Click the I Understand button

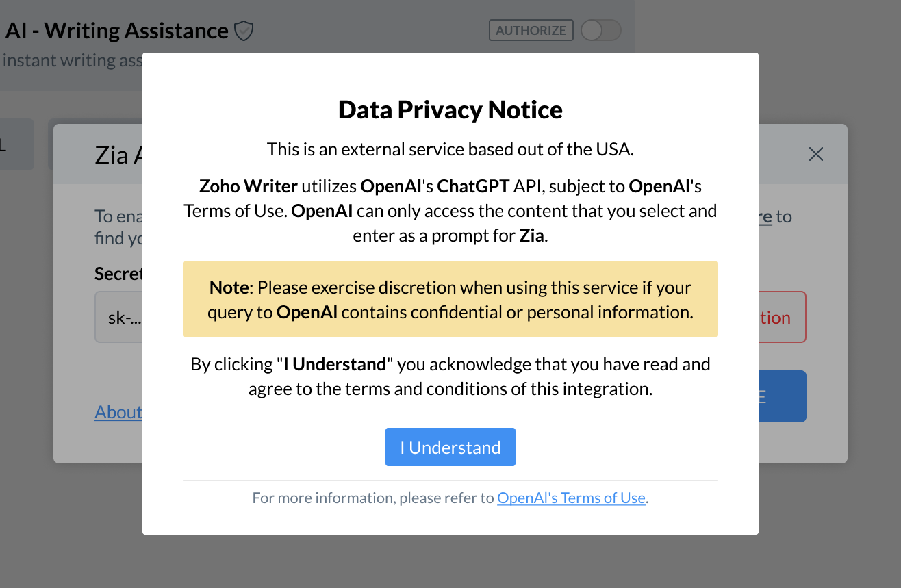click(x=450, y=447)
